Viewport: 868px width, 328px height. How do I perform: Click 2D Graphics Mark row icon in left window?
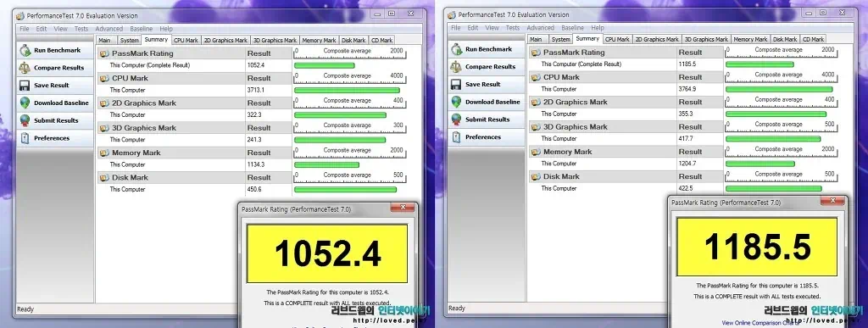coord(104,103)
